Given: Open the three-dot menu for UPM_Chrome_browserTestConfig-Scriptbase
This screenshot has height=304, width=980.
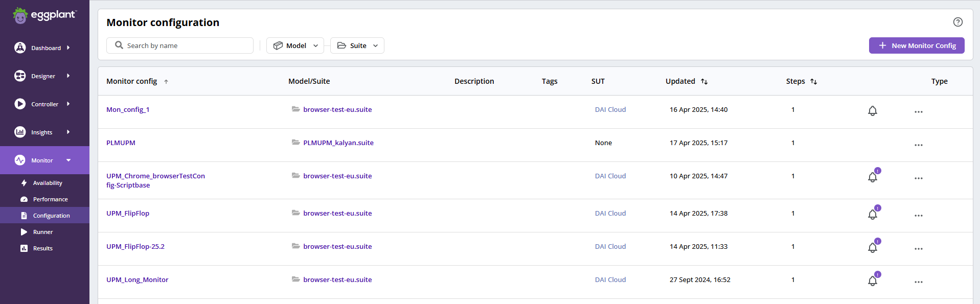Looking at the screenshot, I should click(x=919, y=178).
